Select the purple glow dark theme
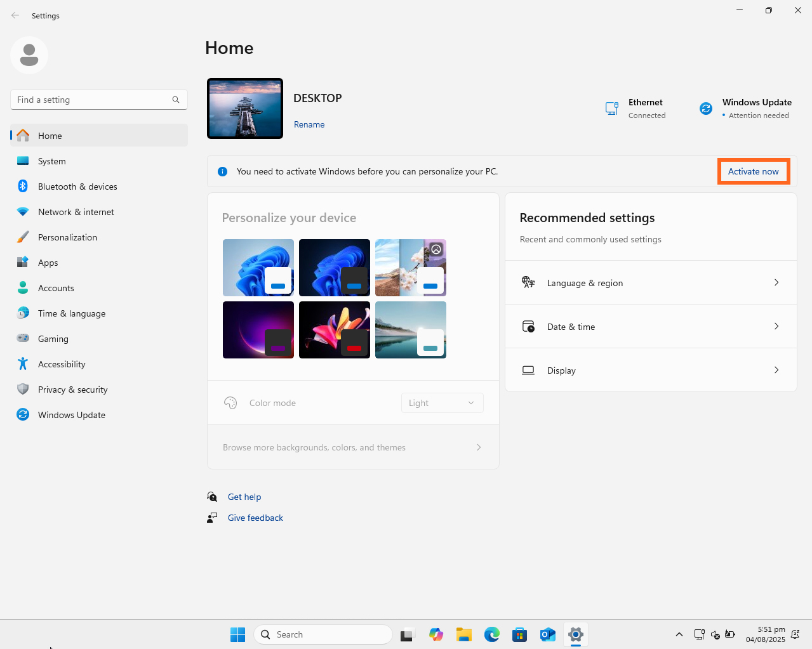 (x=258, y=330)
